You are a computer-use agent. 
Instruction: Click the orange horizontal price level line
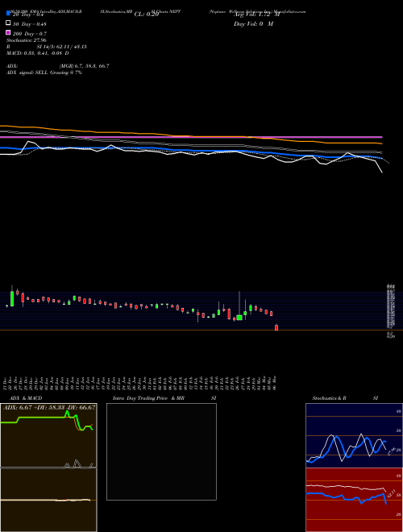click(x=201, y=330)
